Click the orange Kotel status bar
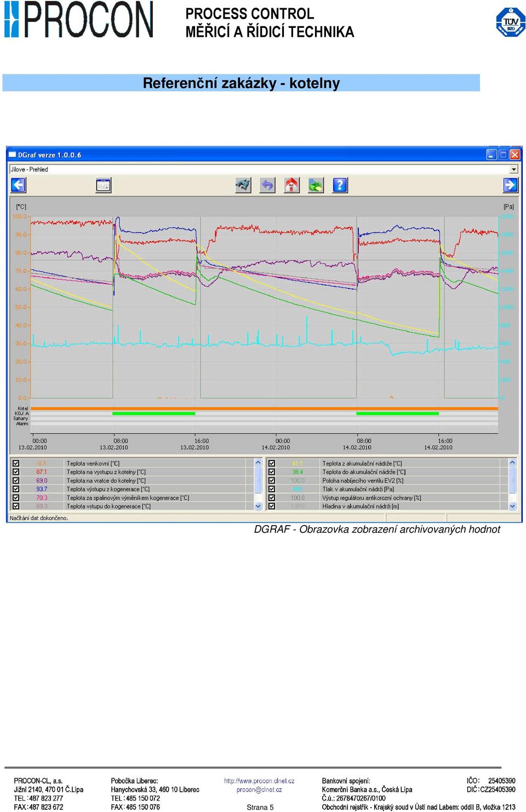 tap(265, 408)
